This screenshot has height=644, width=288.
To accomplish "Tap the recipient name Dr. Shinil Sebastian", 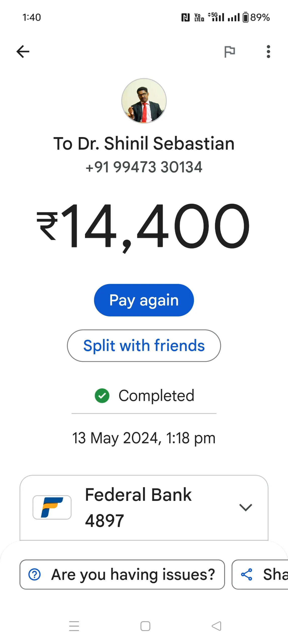I will coord(156,143).
